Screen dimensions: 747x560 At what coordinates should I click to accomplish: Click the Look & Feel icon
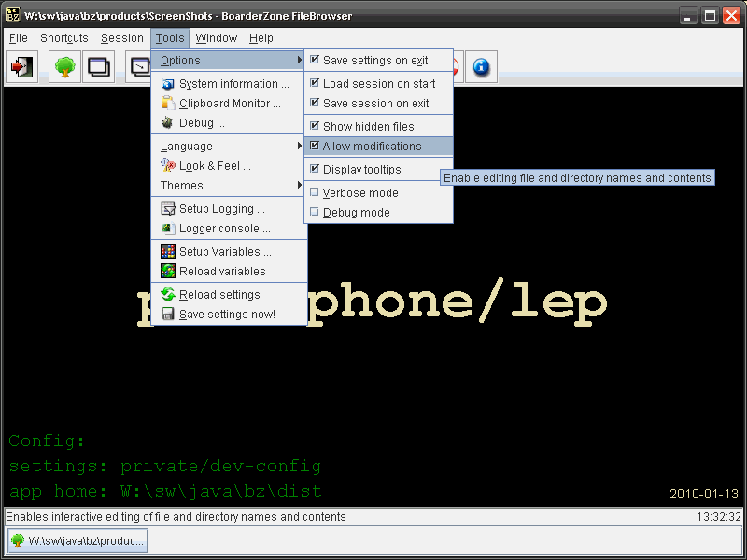point(168,165)
